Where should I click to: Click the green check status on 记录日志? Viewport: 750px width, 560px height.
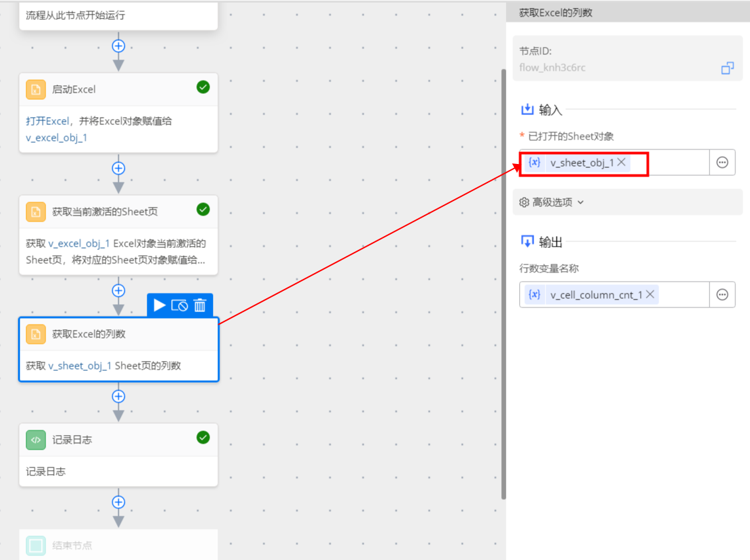203,438
